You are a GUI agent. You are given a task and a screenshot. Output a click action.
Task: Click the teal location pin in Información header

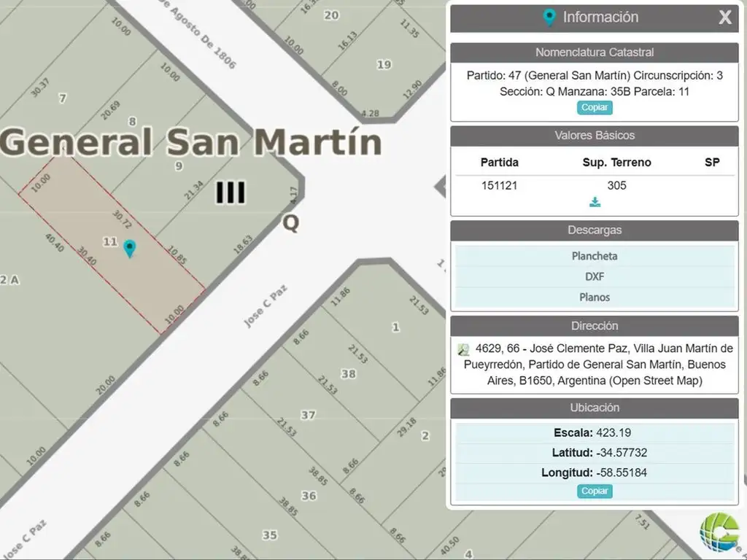click(x=549, y=17)
